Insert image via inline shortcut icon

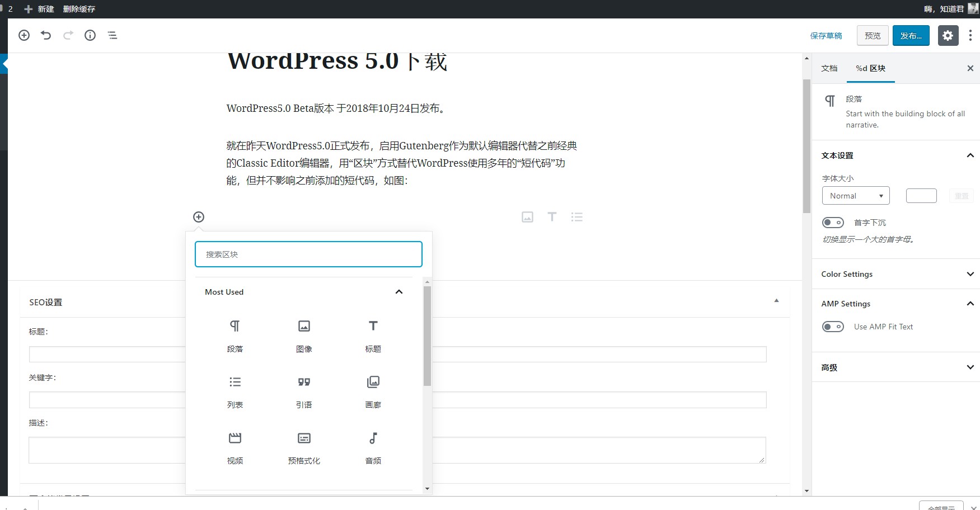[527, 217]
